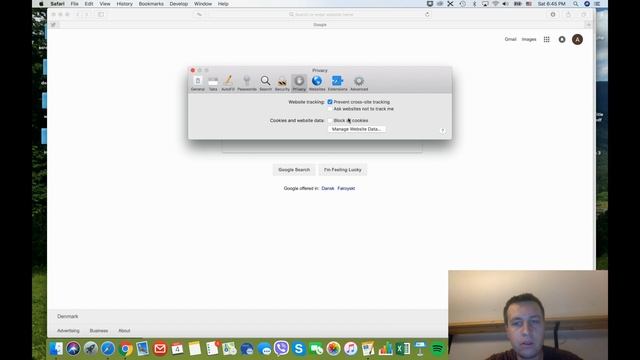This screenshot has height=360, width=640.
Task: Click the help question mark in Privacy
Action: tap(443, 131)
